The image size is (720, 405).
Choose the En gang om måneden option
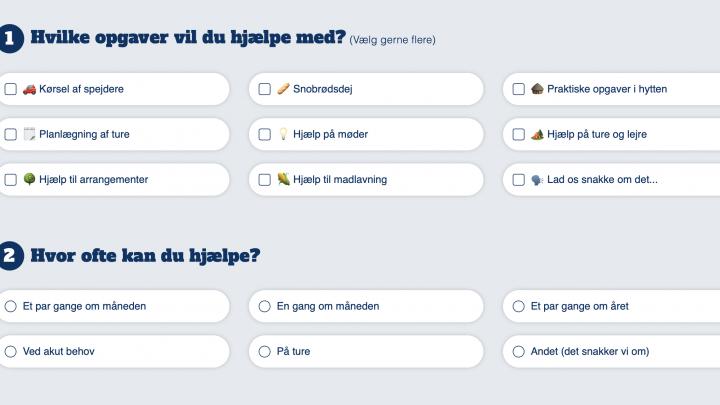tap(264, 306)
